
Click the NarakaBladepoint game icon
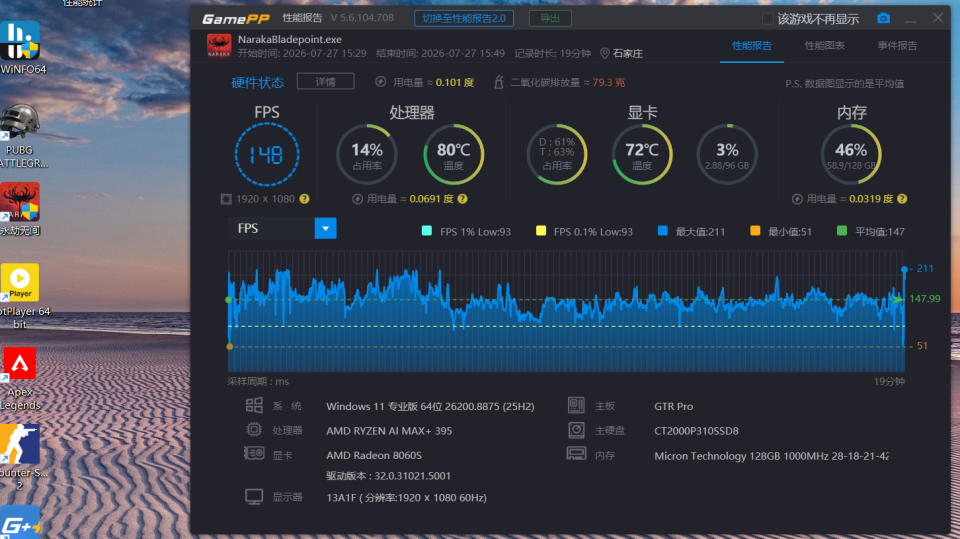[219, 45]
